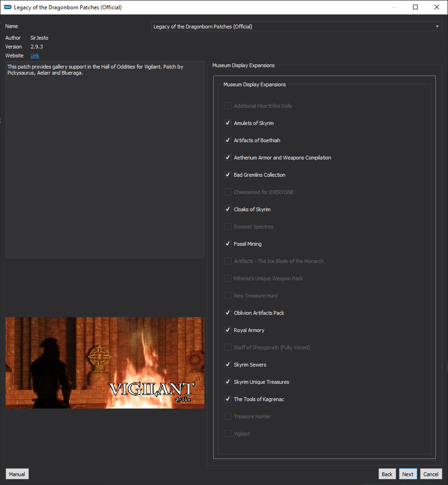Uncheck Royal Armory
This screenshot has width=448, height=485.
(x=228, y=330)
